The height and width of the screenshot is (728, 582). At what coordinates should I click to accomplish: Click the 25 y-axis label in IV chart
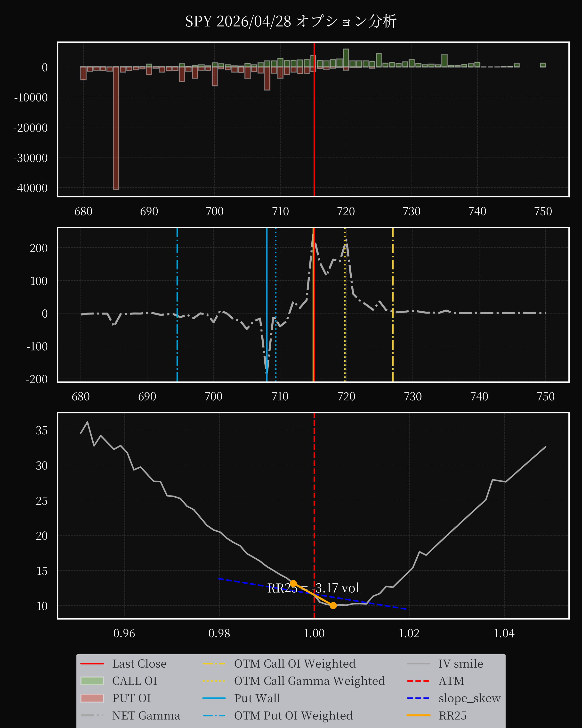(42, 501)
